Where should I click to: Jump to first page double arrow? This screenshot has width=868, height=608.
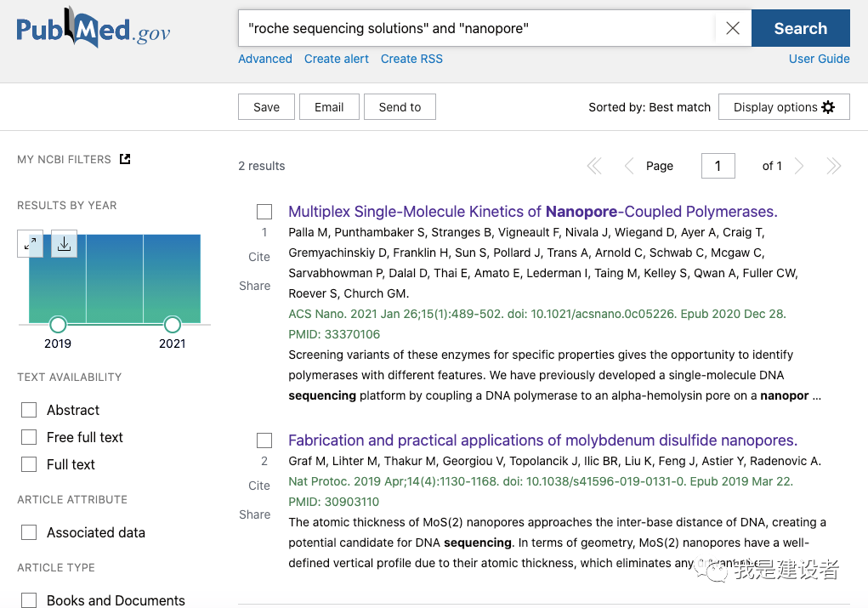pyautogui.click(x=594, y=166)
